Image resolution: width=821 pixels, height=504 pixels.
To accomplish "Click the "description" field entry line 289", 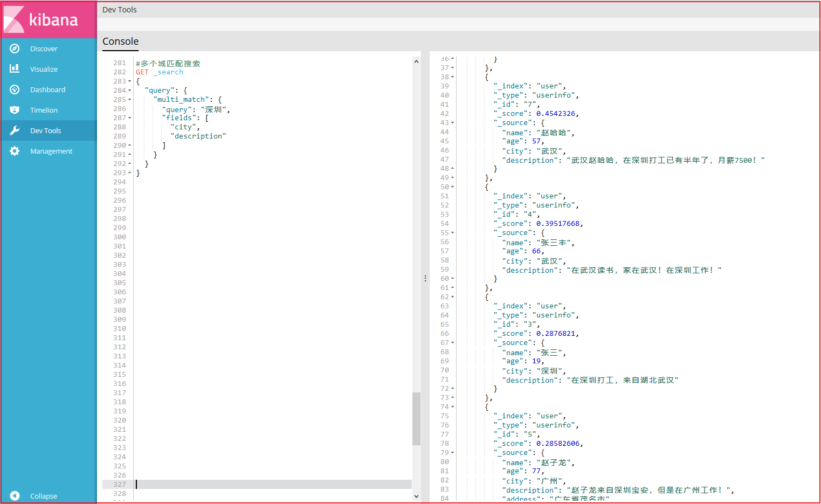I will pyautogui.click(x=198, y=136).
